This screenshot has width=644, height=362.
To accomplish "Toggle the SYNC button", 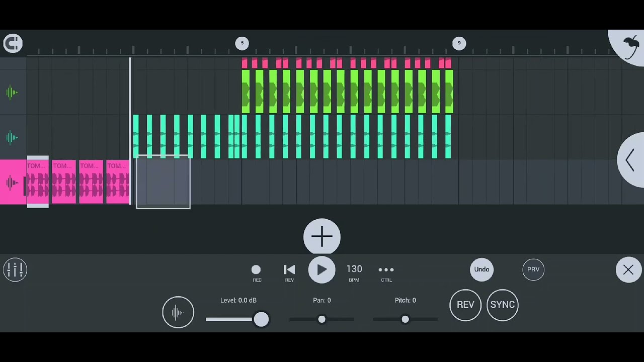I will point(502,305).
